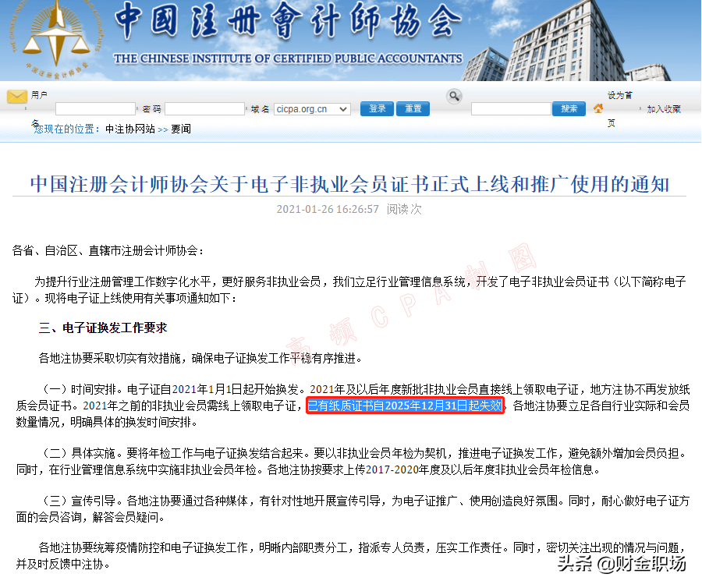Click the magnifier search icon
Screen dimensions: 702x588
point(453,94)
